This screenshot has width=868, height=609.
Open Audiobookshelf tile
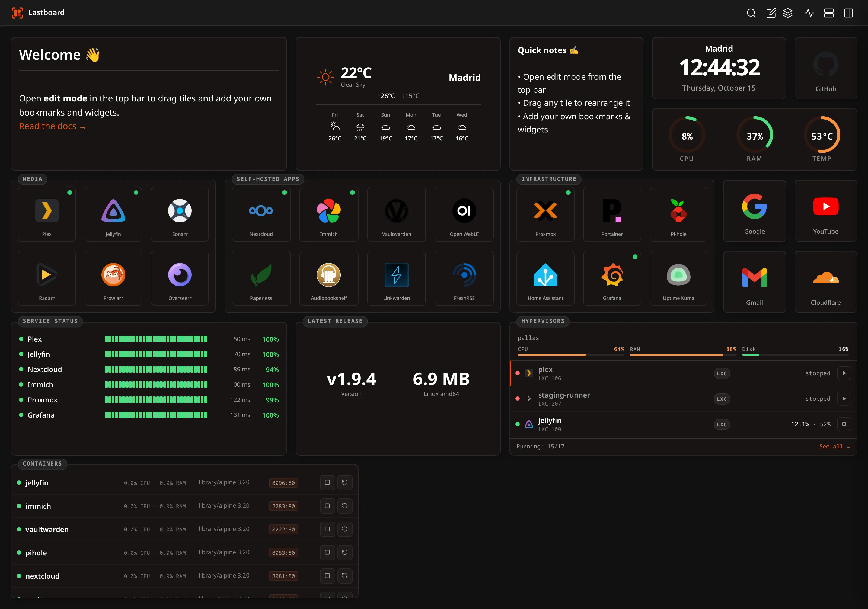[x=329, y=278]
